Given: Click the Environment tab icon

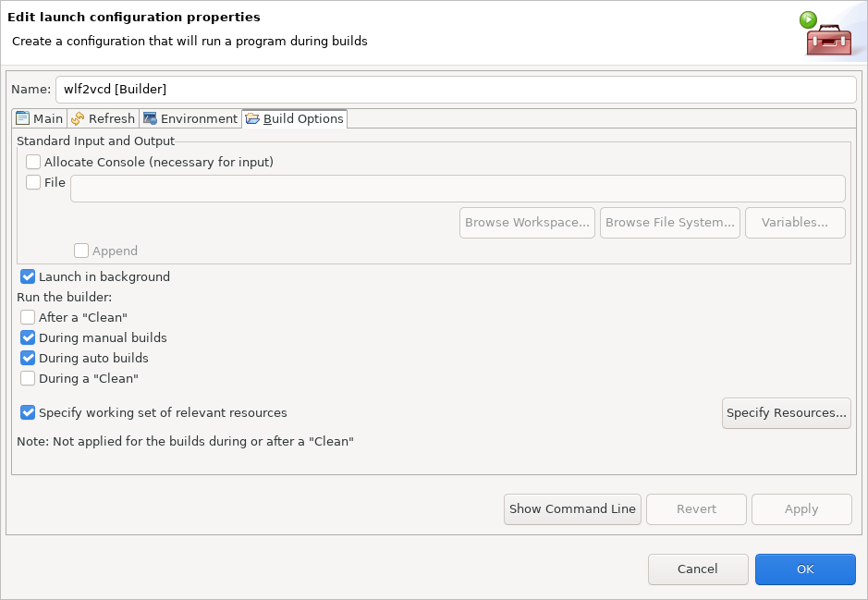Looking at the screenshot, I should point(150,118).
